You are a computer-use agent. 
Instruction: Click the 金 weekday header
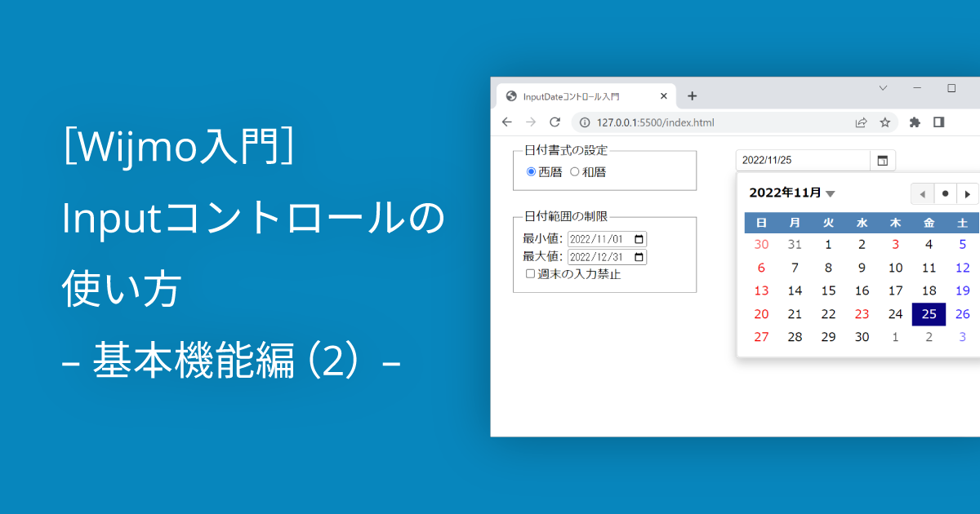pyautogui.click(x=929, y=222)
